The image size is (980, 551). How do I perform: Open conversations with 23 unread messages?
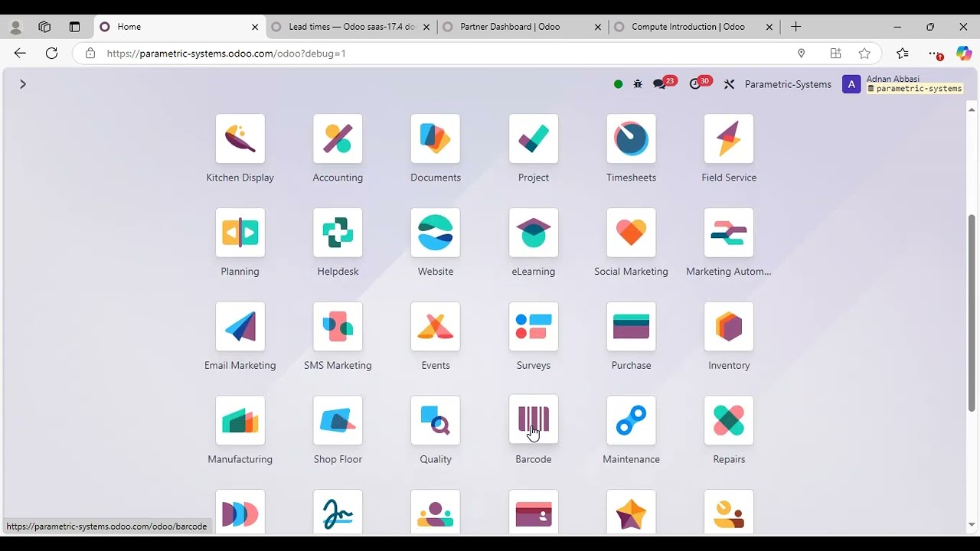664,83
